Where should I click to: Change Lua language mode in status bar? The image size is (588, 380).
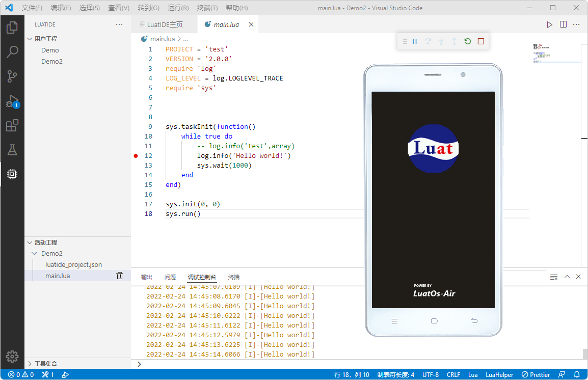point(473,374)
